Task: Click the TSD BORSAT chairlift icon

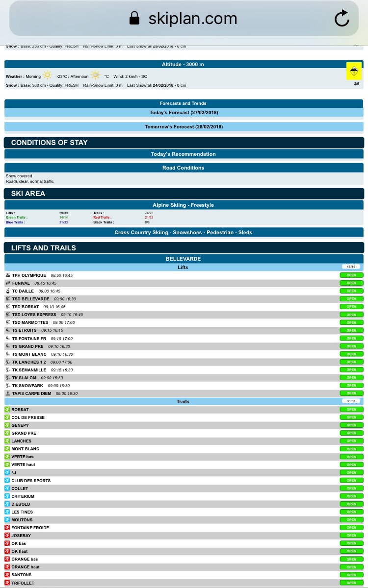Action: [x=8, y=307]
